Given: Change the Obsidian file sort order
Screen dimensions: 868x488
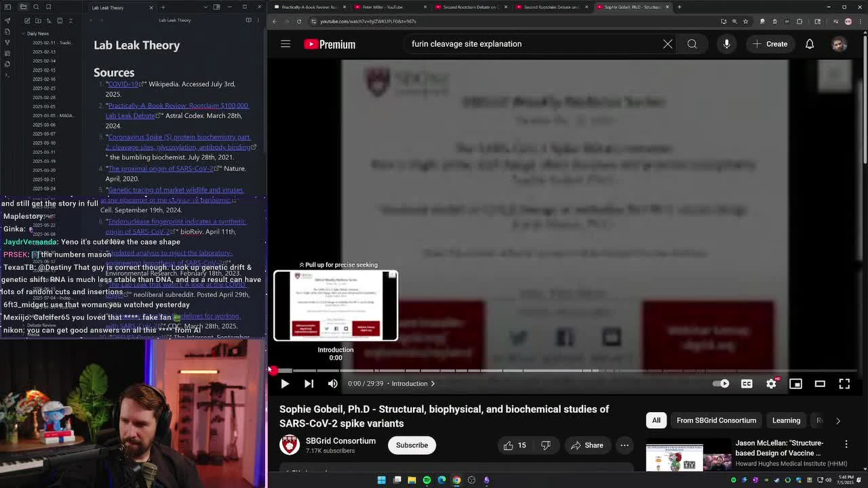Looking at the screenshot, I should pos(49,20).
